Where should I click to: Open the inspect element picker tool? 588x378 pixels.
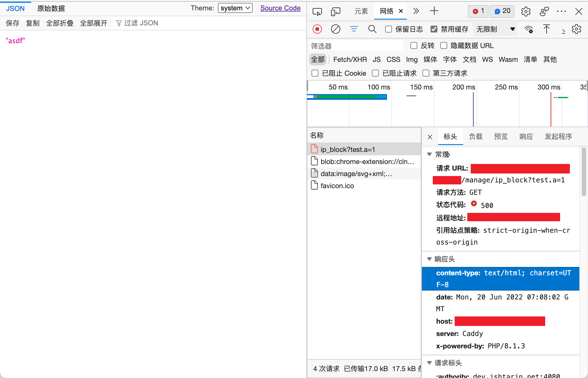pos(317,12)
